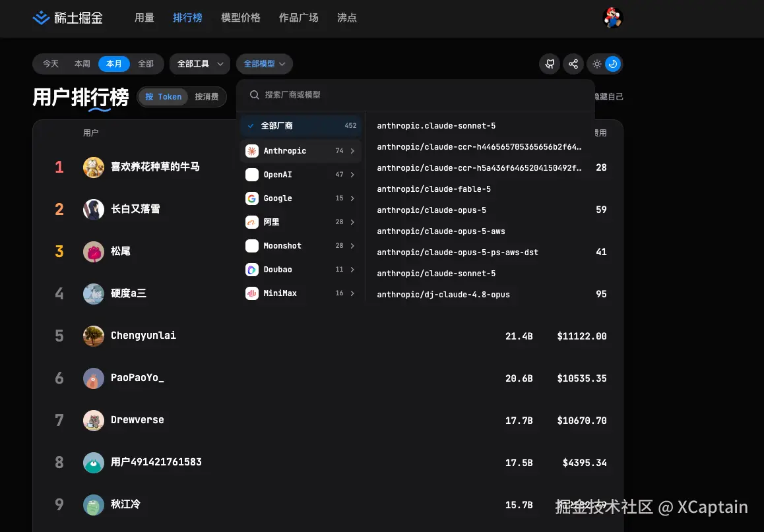This screenshot has width=764, height=532.
Task: Click avatar of 秋江冷
Action: (94, 505)
